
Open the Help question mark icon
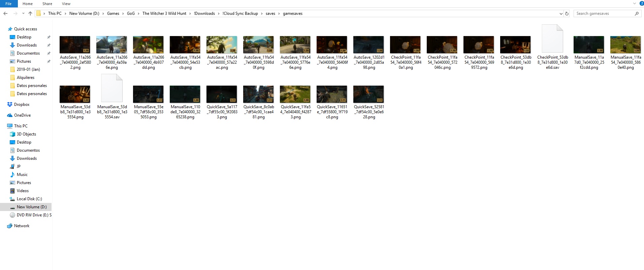pyautogui.click(x=642, y=3)
